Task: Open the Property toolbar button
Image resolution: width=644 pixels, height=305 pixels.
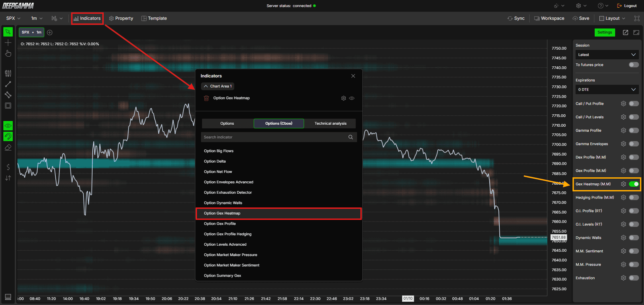Action: 121,18
